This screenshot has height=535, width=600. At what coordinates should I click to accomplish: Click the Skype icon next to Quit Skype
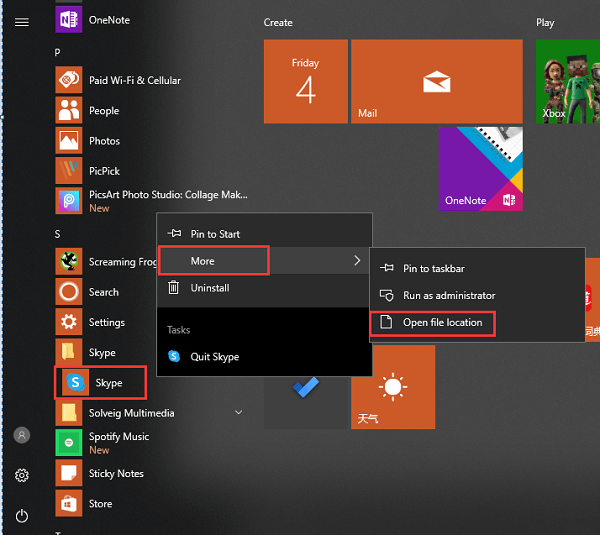pyautogui.click(x=174, y=356)
